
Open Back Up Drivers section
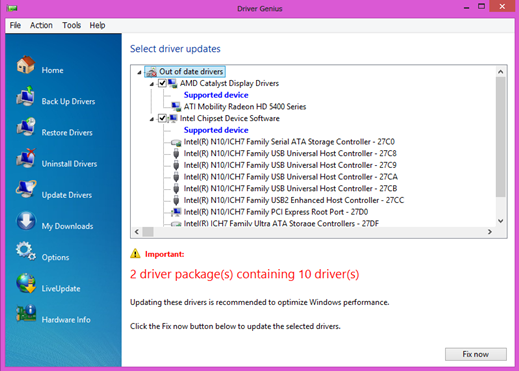tap(68, 101)
